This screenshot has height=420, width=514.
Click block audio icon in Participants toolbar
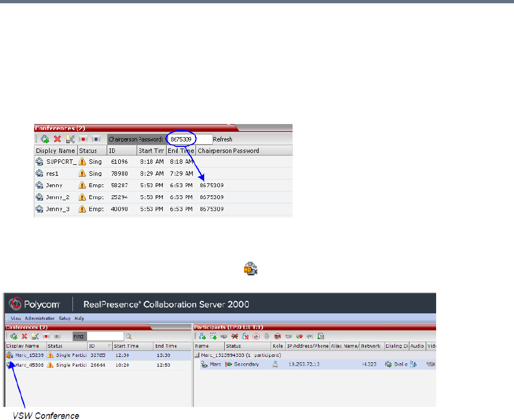point(299,336)
